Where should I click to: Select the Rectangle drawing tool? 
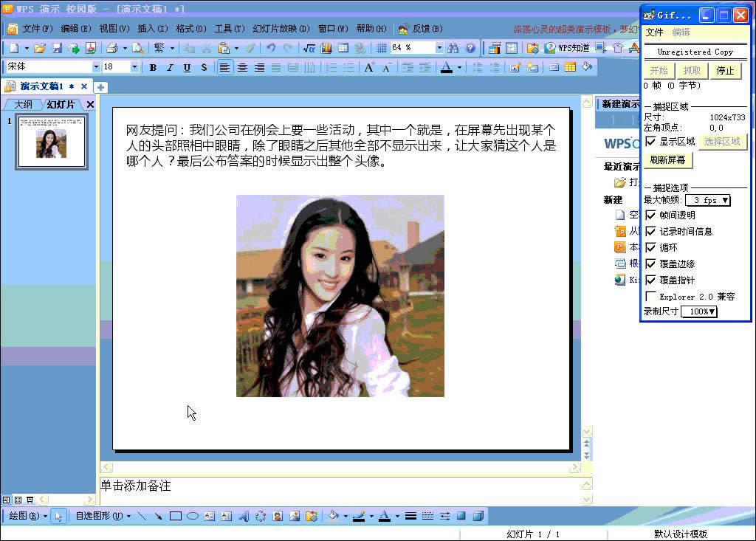[x=176, y=516]
